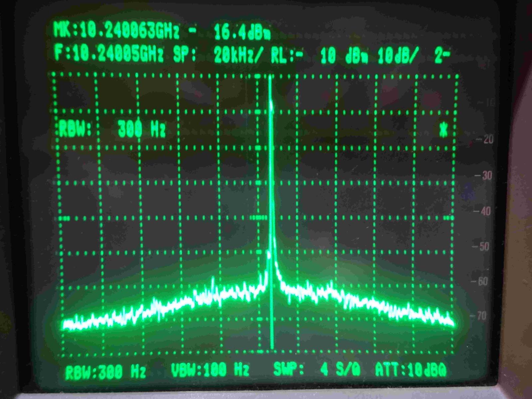The height and width of the screenshot is (399, 532).
Task: Select the -50 scale label on the bezel
Action: (481, 246)
